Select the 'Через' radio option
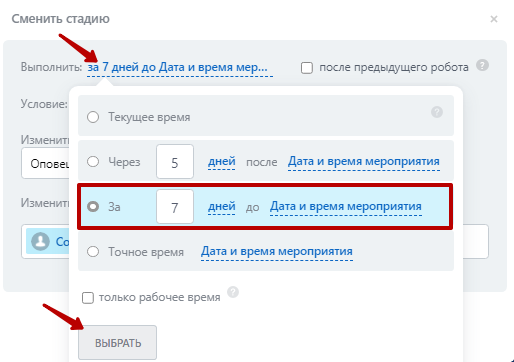514x362 pixels. 93,162
